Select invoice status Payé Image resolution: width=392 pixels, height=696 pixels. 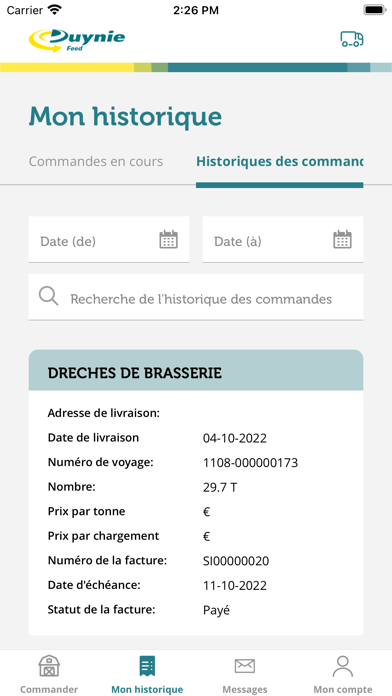(x=216, y=610)
